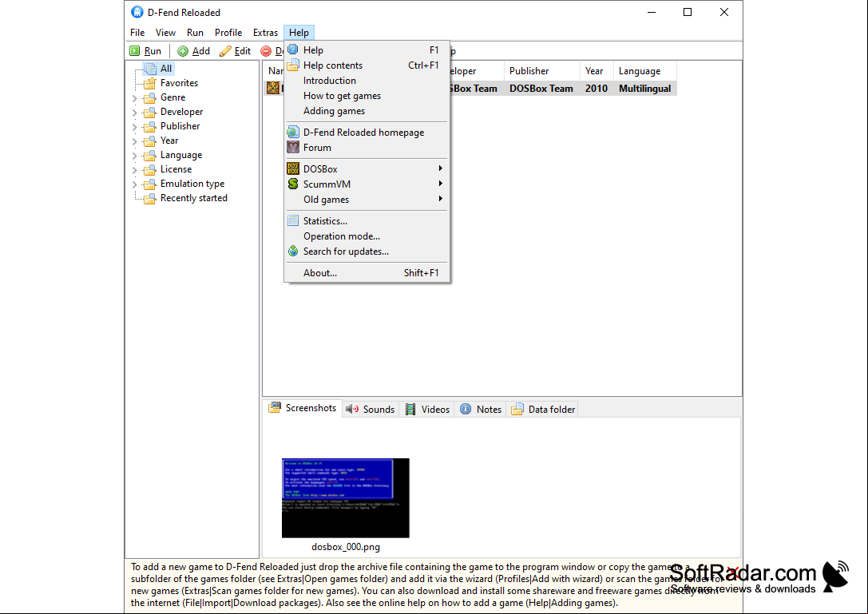868x614 pixels.
Task: Sort list by Year column header
Action: 597,71
